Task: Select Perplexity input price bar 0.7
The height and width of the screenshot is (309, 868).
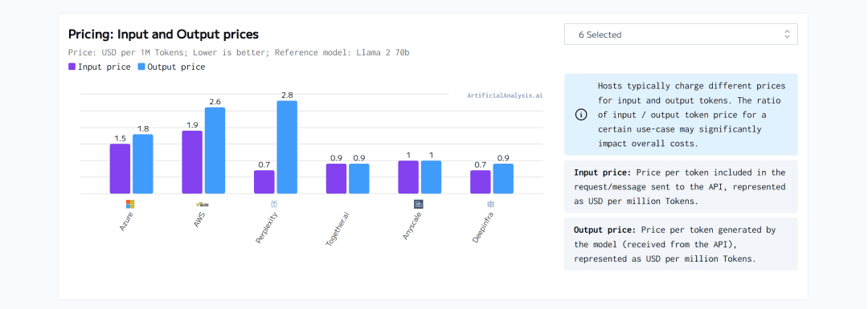Action: coord(264,182)
